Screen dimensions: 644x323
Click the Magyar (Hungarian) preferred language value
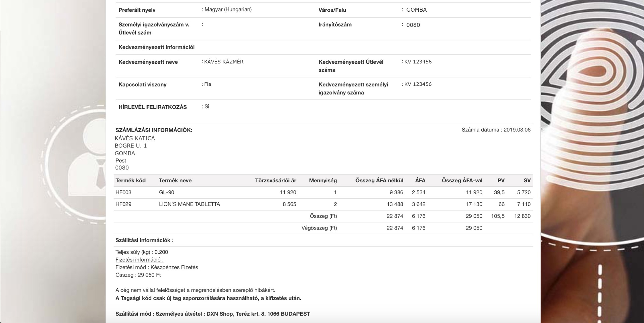click(228, 10)
